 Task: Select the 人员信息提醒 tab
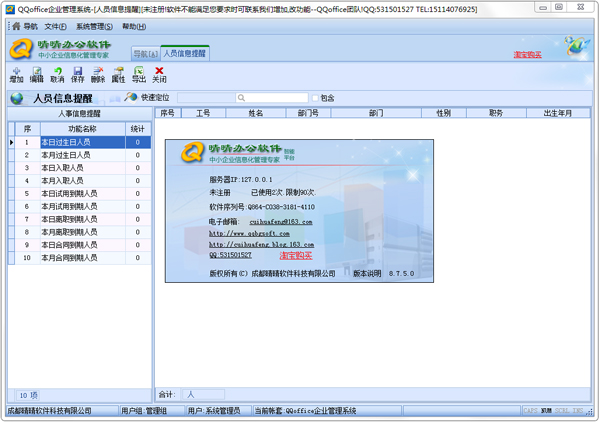(x=185, y=53)
